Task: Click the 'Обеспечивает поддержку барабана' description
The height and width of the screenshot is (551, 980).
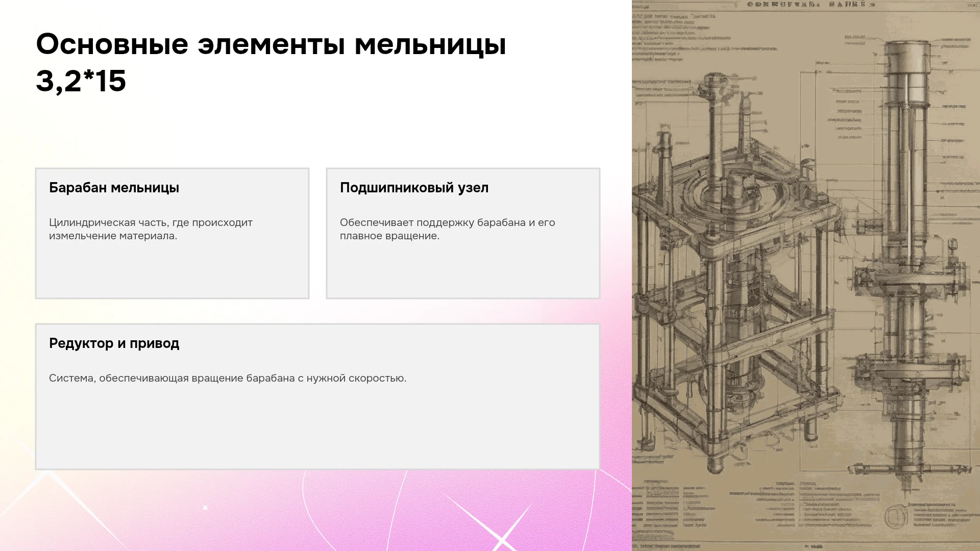Action: 447,229
